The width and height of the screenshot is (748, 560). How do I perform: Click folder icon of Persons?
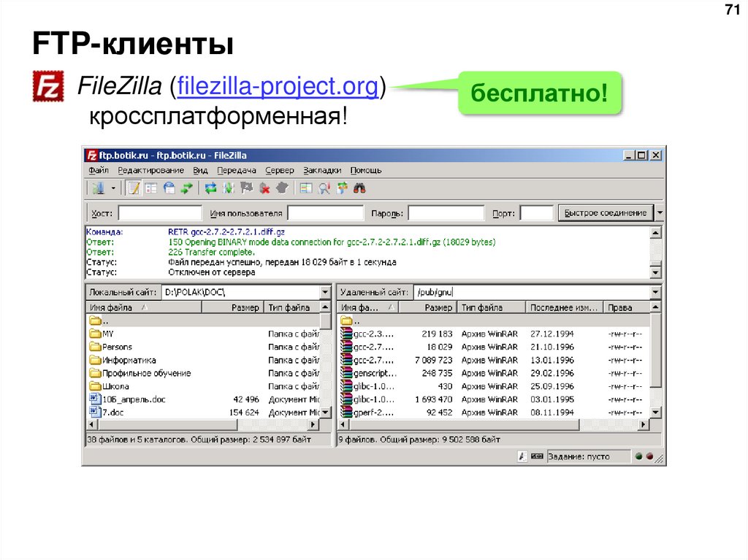(x=96, y=347)
